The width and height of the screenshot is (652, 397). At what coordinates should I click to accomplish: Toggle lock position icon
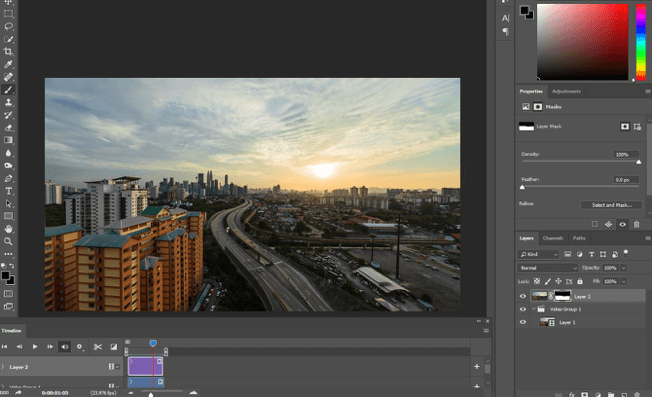point(558,281)
